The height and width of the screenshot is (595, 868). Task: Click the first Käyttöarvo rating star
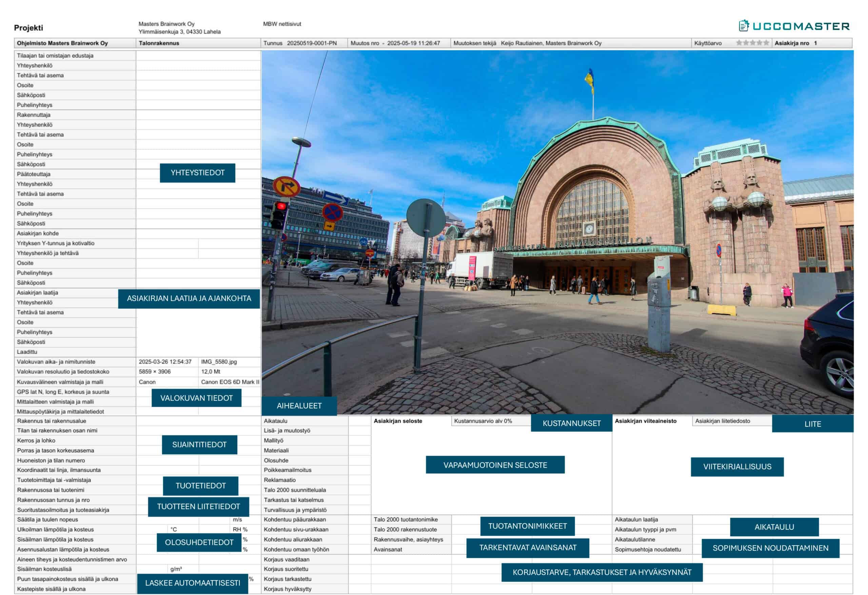point(739,43)
